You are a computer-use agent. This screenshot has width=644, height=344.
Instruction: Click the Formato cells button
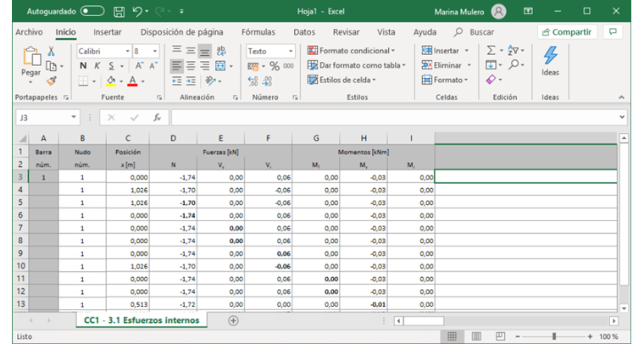[x=445, y=80]
